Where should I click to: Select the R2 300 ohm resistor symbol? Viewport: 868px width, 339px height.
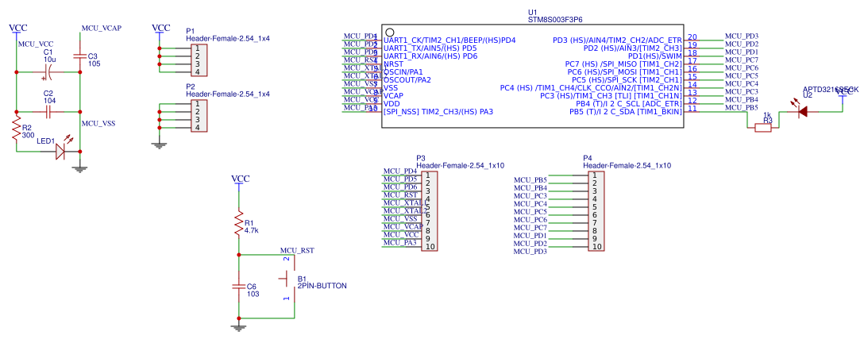(x=17, y=128)
